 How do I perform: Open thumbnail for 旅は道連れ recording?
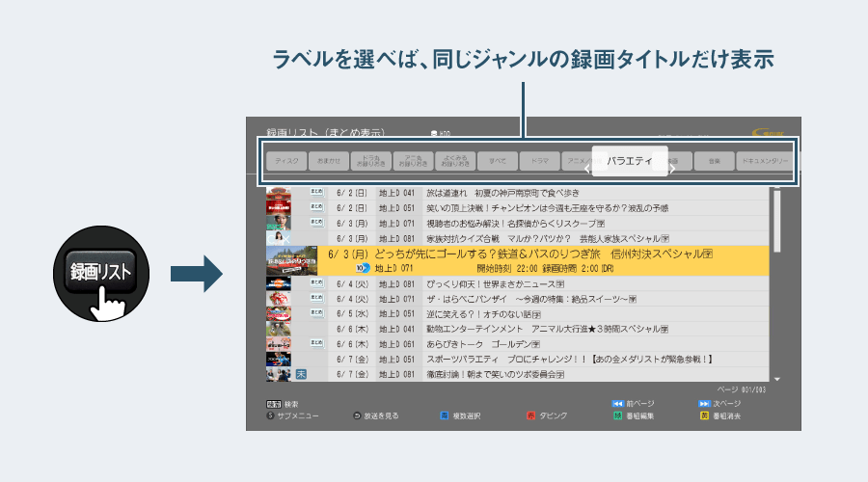point(279,194)
